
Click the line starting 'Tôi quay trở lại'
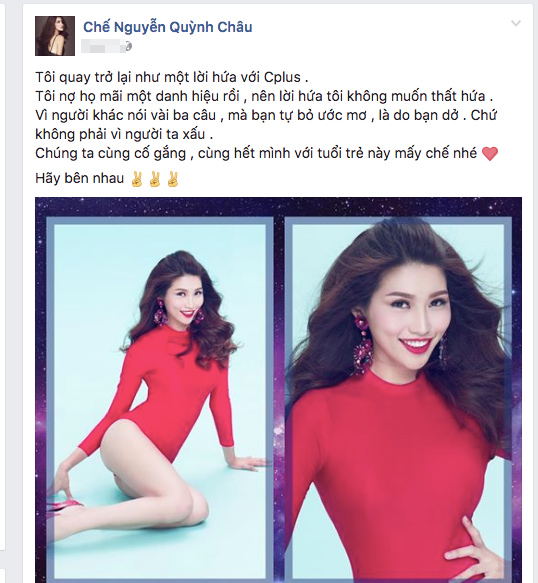point(172,77)
